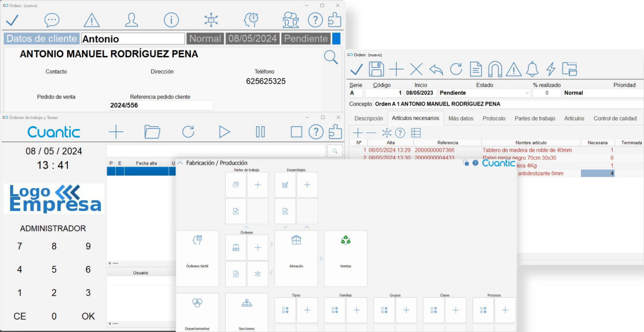
Task: Save the order with the floppy disk icon
Action: pyautogui.click(x=376, y=69)
